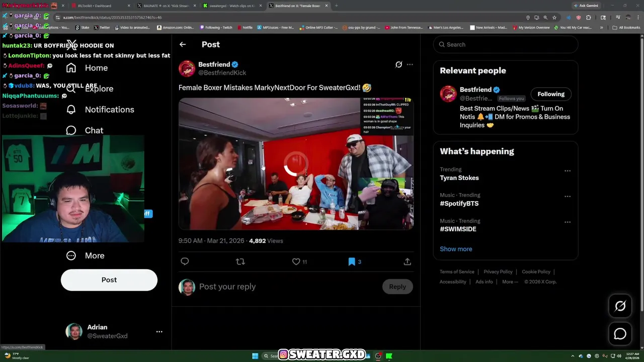Switch to sweatergxd Watch clips tab
The width and height of the screenshot is (644, 362).
tap(231, 6)
